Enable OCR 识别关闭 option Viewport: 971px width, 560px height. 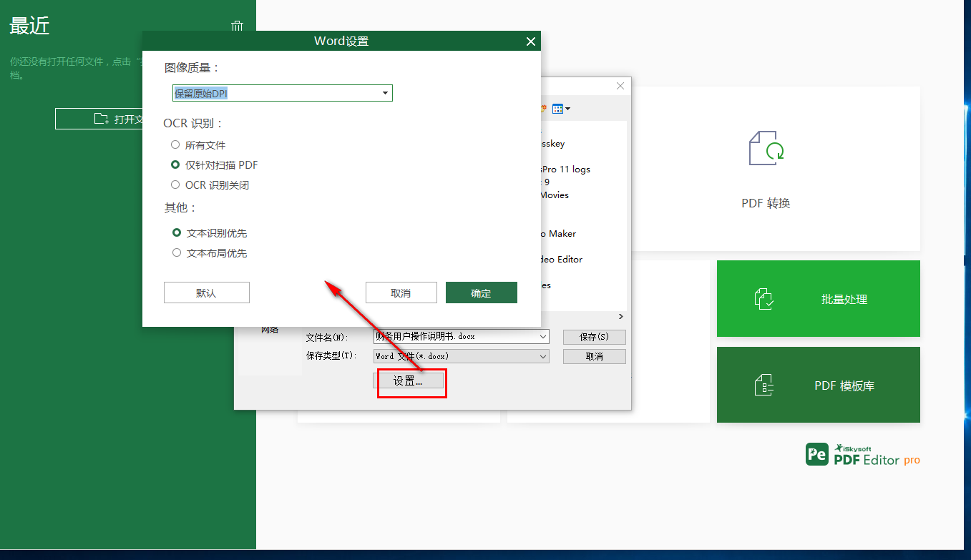pyautogui.click(x=175, y=185)
